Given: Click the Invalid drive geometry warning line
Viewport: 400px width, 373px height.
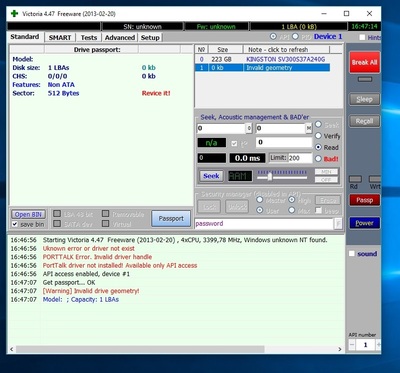Looking at the screenshot, I should tap(91, 291).
